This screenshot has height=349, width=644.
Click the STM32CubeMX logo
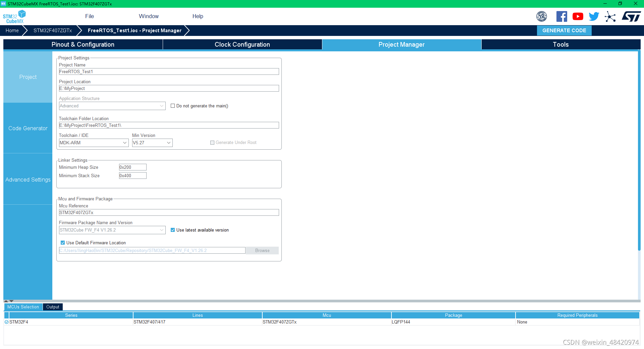click(14, 16)
